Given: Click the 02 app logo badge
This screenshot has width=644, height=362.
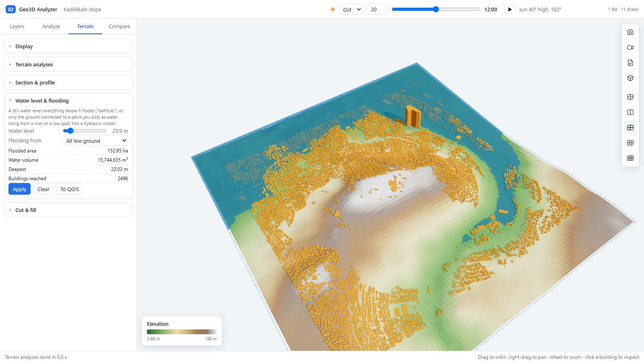Looking at the screenshot, I should 10,9.
